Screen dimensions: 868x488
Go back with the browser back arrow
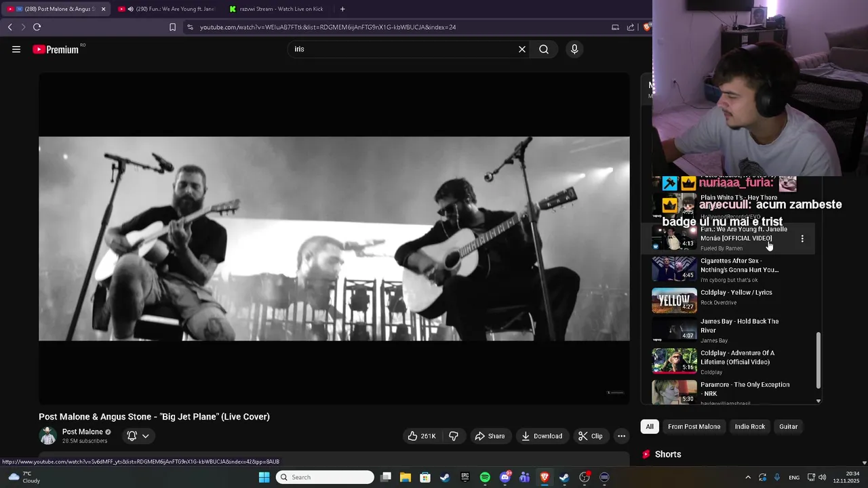click(10, 27)
